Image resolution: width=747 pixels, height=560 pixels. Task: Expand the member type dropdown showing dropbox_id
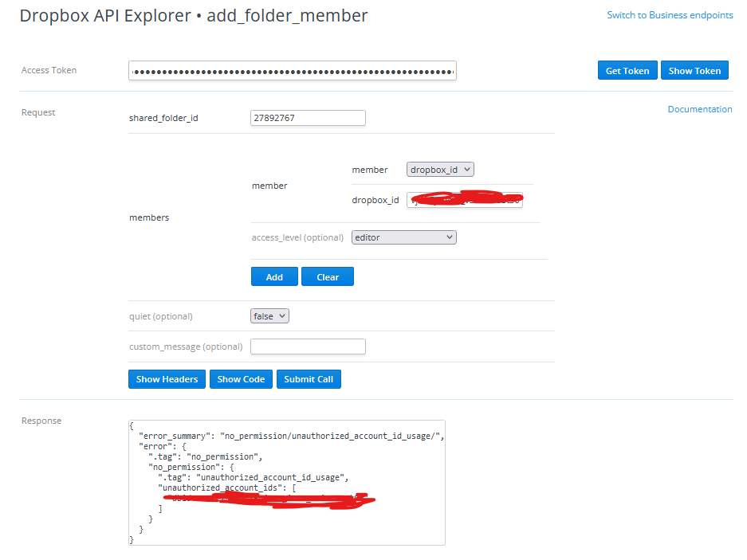coord(440,169)
